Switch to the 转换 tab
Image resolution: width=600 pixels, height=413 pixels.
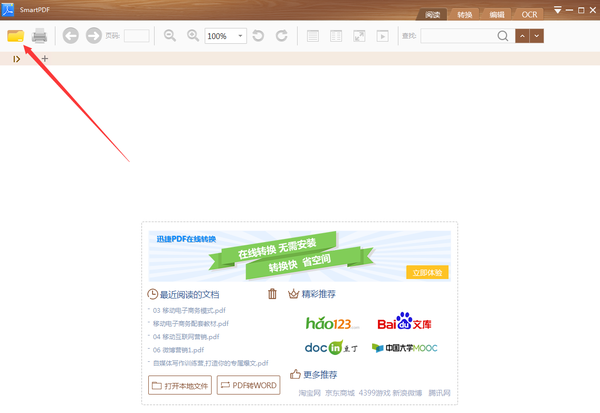[x=464, y=15]
